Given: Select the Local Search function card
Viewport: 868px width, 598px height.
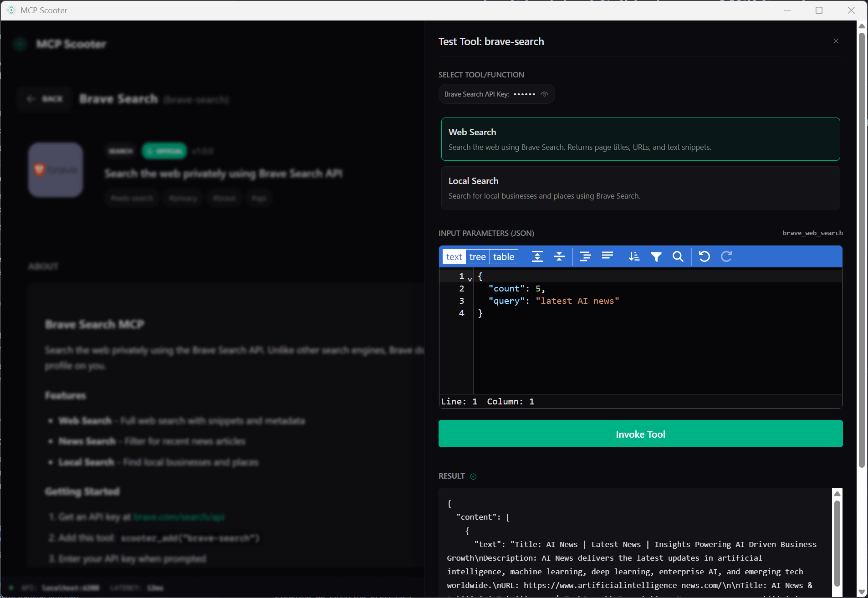Looking at the screenshot, I should pyautogui.click(x=640, y=188).
